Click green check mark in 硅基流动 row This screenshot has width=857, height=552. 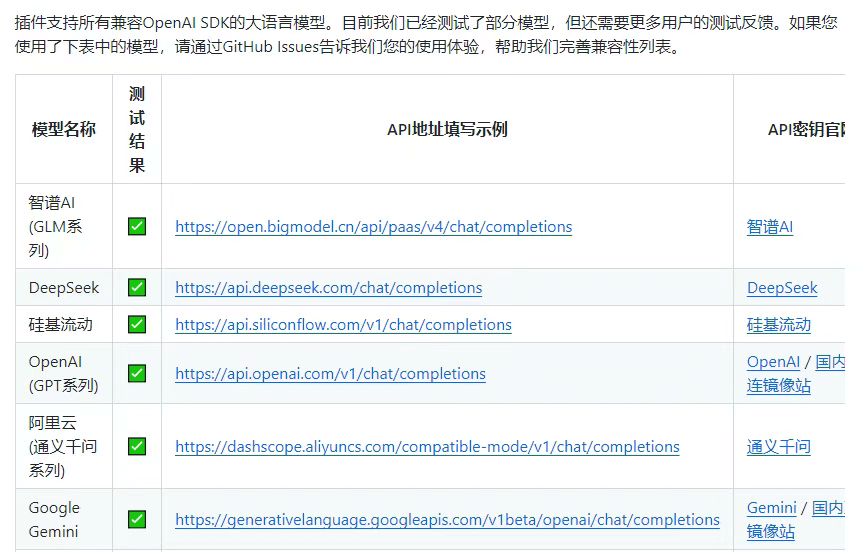coord(137,324)
